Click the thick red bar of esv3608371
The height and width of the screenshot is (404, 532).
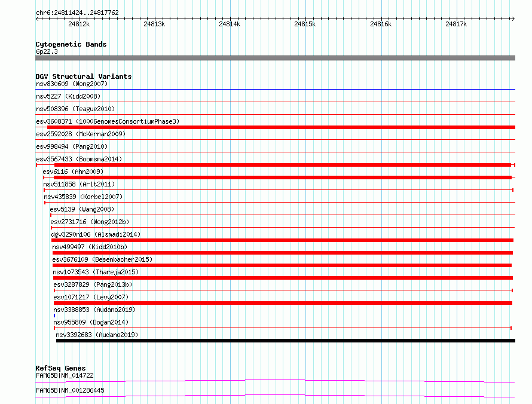pos(282,127)
